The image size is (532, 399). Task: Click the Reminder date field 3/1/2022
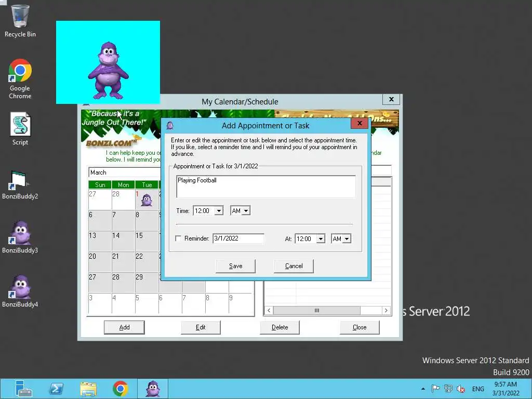(238, 238)
